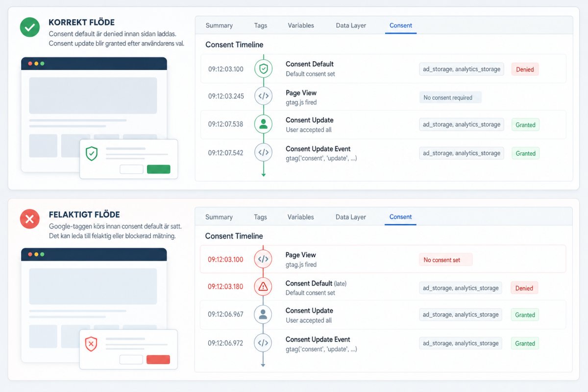Click the Denied badge at 09:12:03.100
Image resolution: width=588 pixels, height=392 pixels.
(x=525, y=69)
